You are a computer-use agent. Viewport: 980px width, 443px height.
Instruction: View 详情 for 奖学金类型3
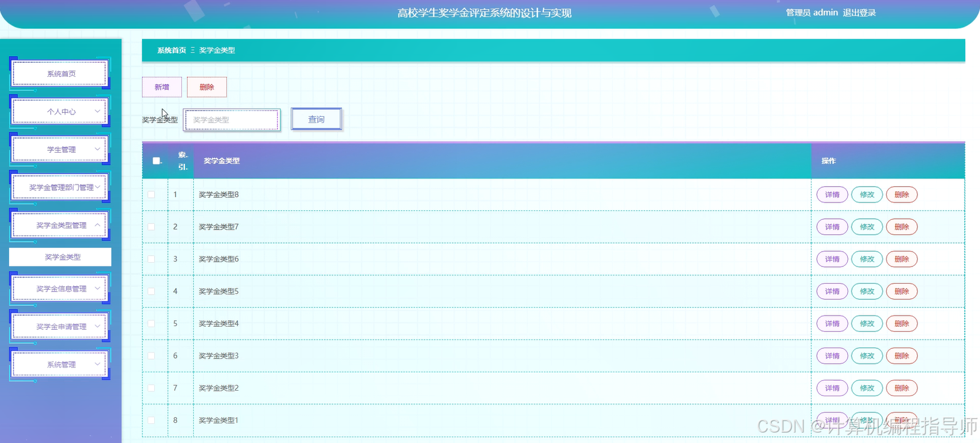[832, 356]
